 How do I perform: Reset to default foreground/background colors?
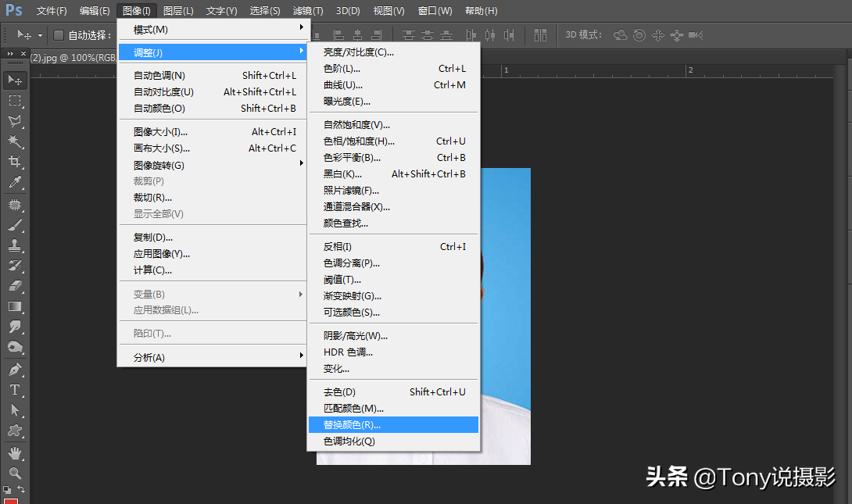point(7,489)
